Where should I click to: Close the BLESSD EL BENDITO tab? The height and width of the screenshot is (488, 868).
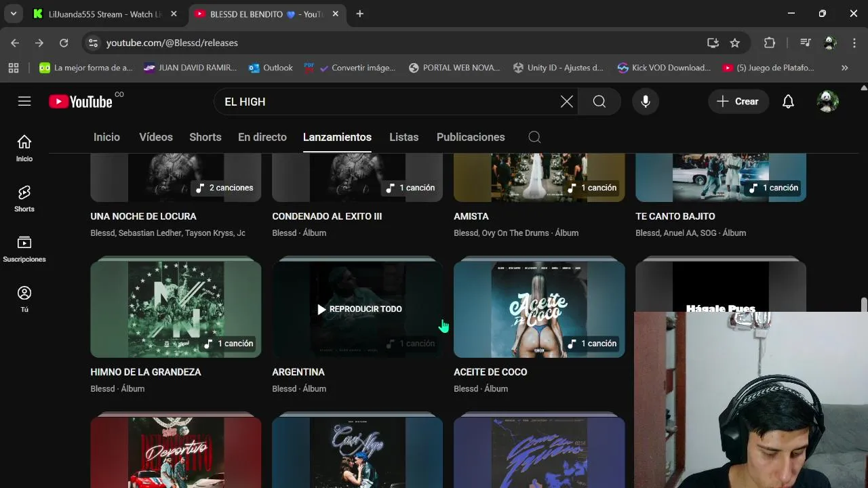pos(335,14)
